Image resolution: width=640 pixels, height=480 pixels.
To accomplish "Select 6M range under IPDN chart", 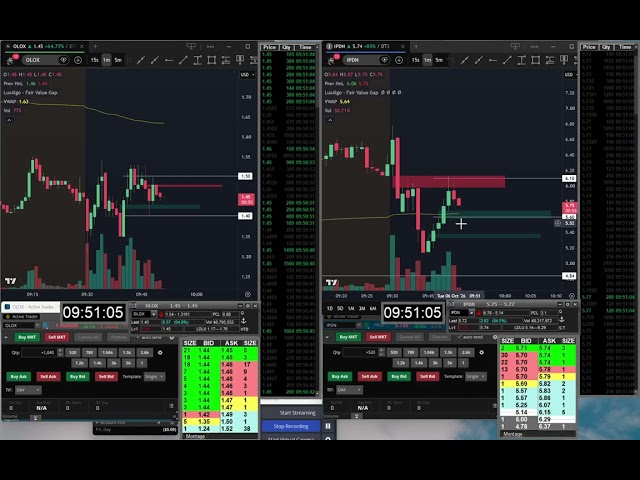I will (x=373, y=309).
